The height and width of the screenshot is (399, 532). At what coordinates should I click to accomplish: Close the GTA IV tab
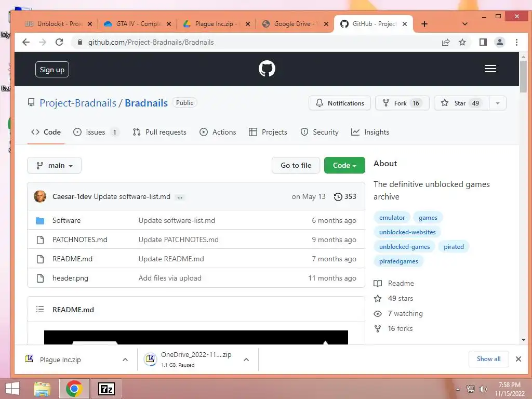point(169,24)
